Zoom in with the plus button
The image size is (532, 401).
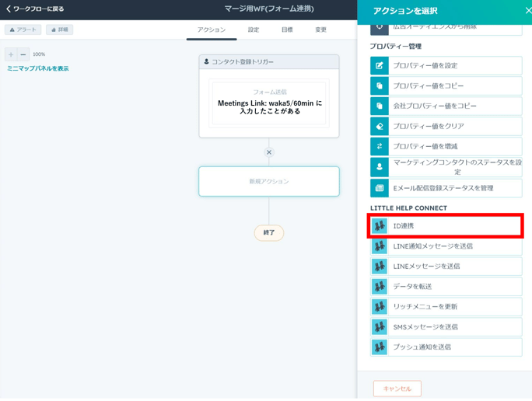10,54
